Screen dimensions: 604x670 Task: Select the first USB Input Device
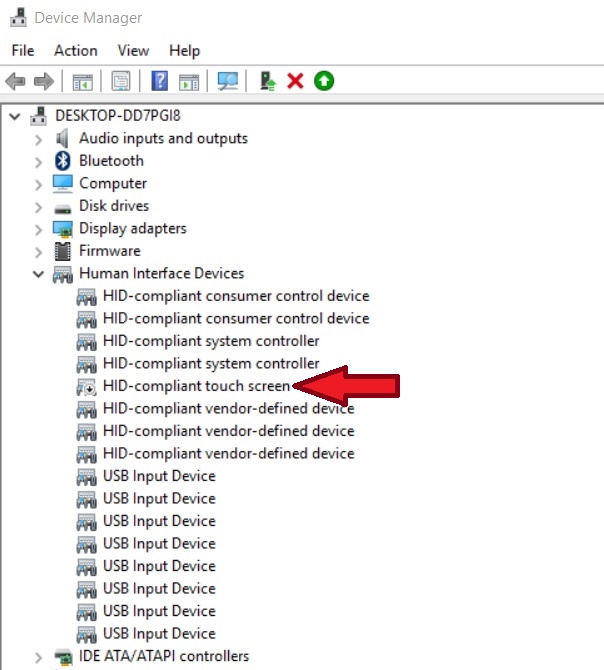point(159,476)
